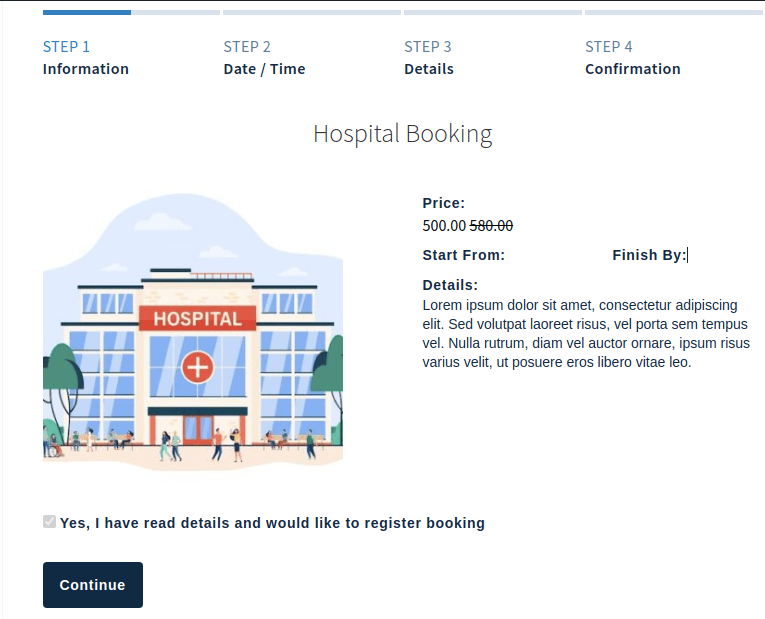765x619 pixels.
Task: Click the third progress bar segment
Action: point(311,12)
